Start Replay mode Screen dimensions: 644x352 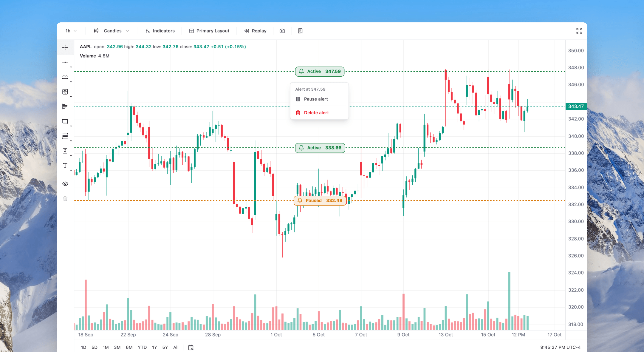tap(255, 31)
